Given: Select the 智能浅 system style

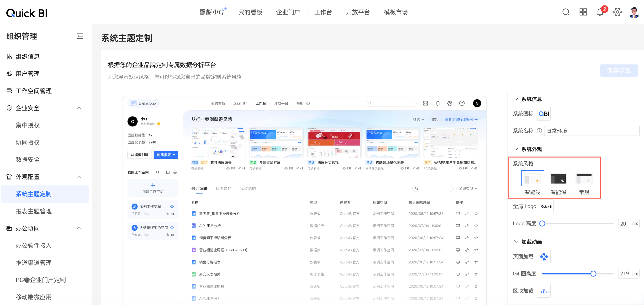Looking at the screenshot, I should [532, 179].
